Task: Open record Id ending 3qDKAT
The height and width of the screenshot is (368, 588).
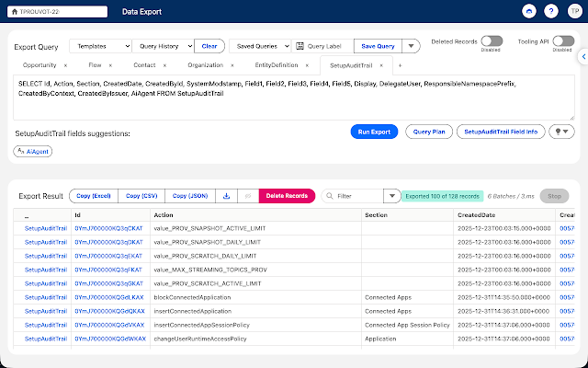Action: (x=108, y=242)
